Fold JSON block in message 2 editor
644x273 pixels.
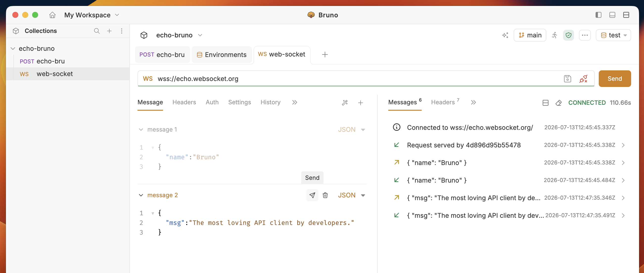click(153, 213)
